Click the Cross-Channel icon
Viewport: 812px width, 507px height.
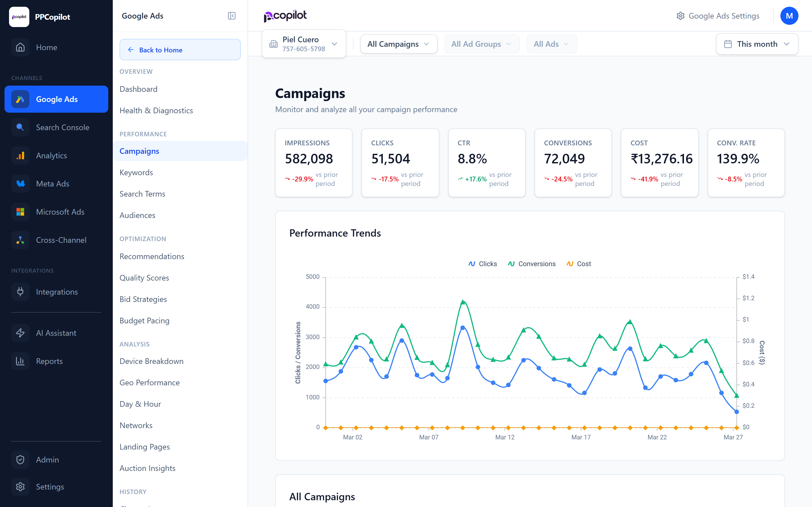(20, 240)
